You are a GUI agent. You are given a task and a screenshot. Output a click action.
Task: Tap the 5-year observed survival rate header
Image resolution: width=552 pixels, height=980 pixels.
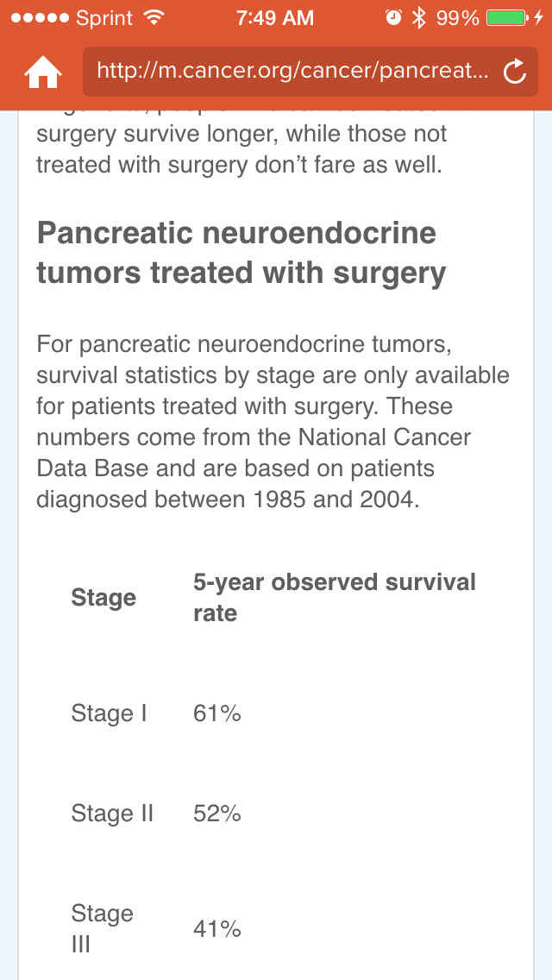coord(334,597)
